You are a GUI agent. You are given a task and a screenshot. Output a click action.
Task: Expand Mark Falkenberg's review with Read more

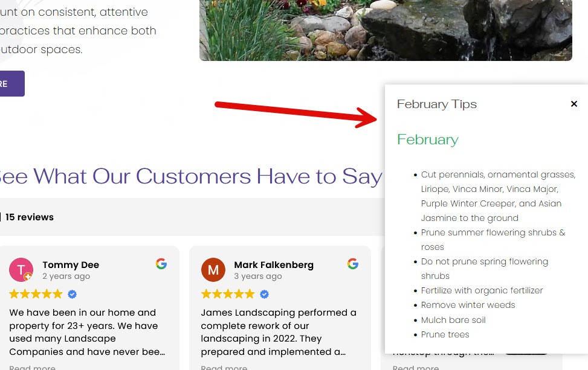tap(224, 367)
